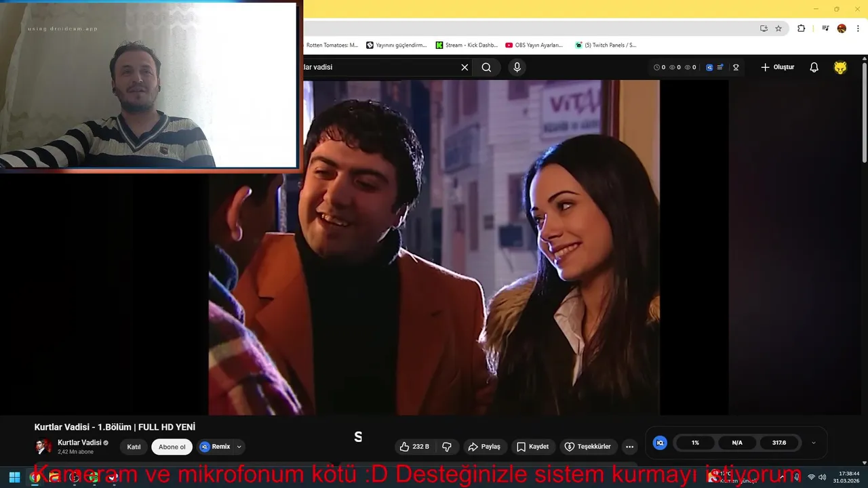868x488 pixels.
Task: Open the Stream - Kick Dashboard bookmark
Action: coord(467,45)
